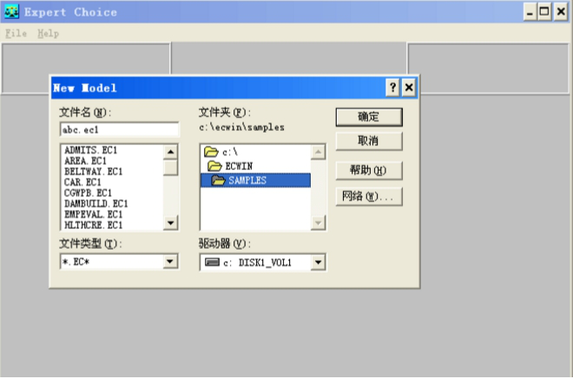Screen dimensions: 573x392
Task: Select AREA.EC1 in the file list
Action: 85,160
